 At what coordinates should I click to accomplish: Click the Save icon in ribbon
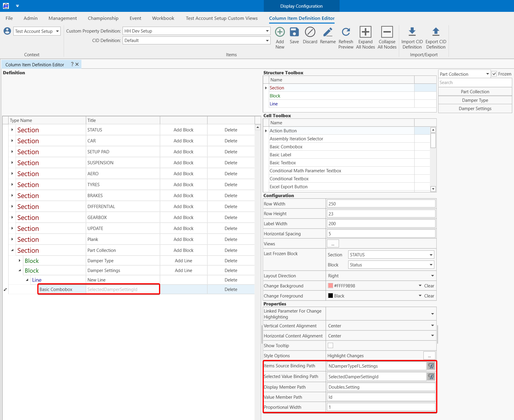click(294, 32)
